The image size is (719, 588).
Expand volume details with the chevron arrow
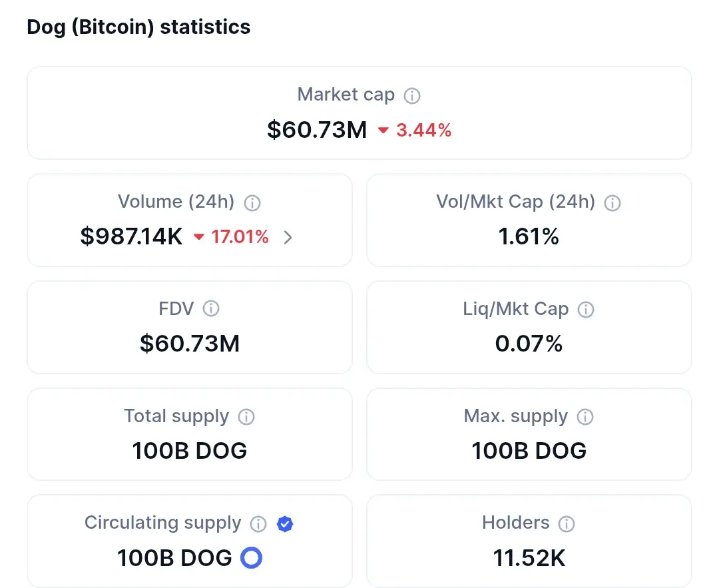(288, 237)
